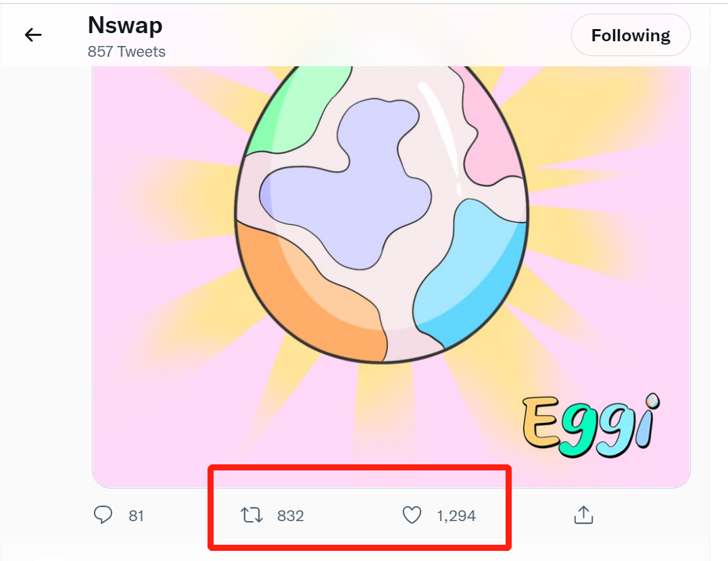This screenshot has height=561, width=728.
Task: Click the letter E in Eggi logo
Action: (x=539, y=423)
